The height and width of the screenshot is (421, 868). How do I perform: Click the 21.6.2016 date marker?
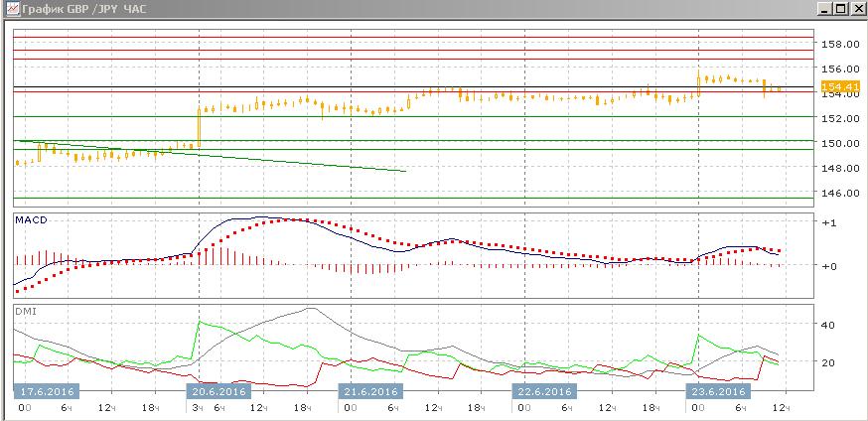369,391
